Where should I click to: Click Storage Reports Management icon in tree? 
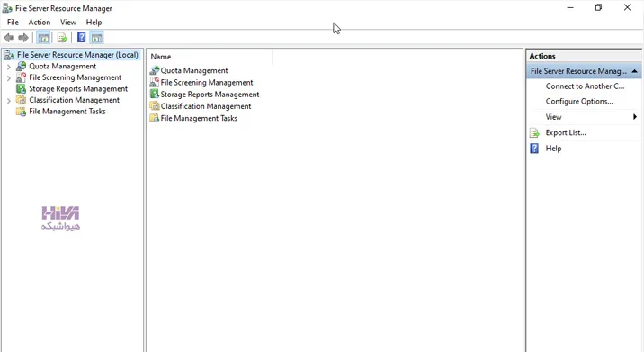click(21, 89)
